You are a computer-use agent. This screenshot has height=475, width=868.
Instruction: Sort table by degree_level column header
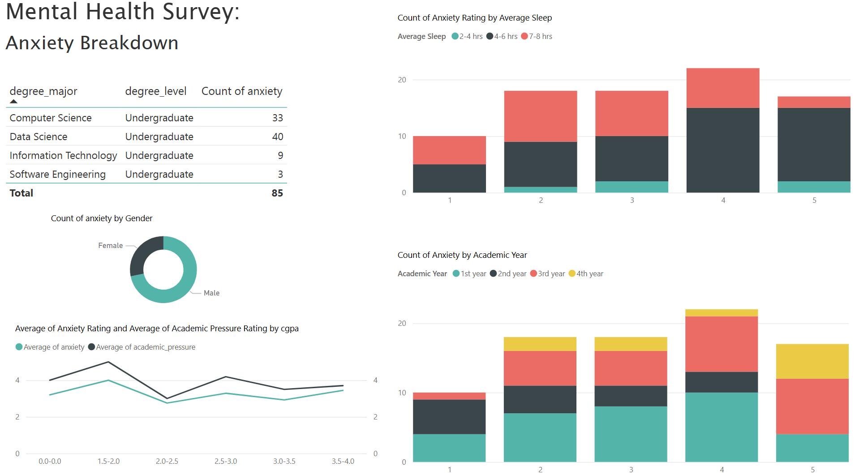[155, 91]
